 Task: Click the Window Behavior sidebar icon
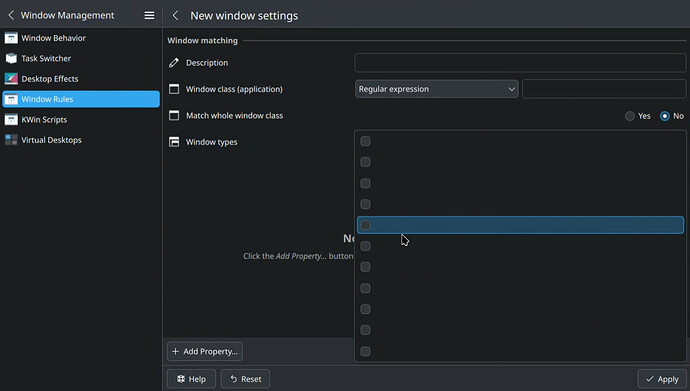[11, 38]
